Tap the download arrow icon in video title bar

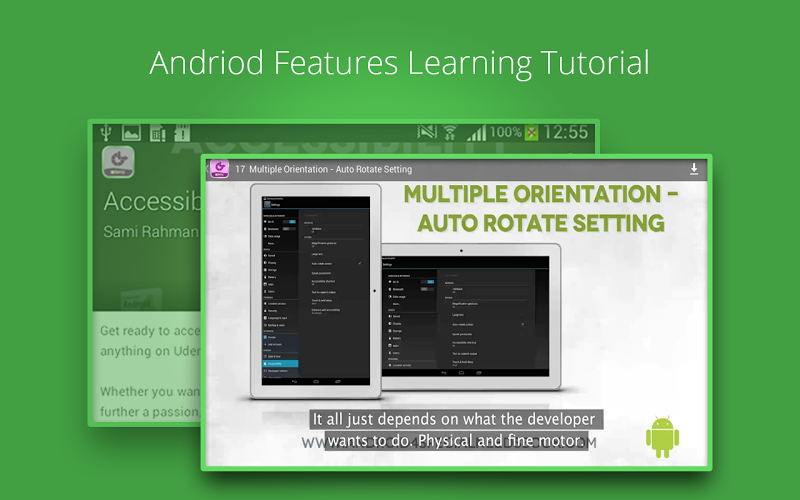[x=694, y=169]
